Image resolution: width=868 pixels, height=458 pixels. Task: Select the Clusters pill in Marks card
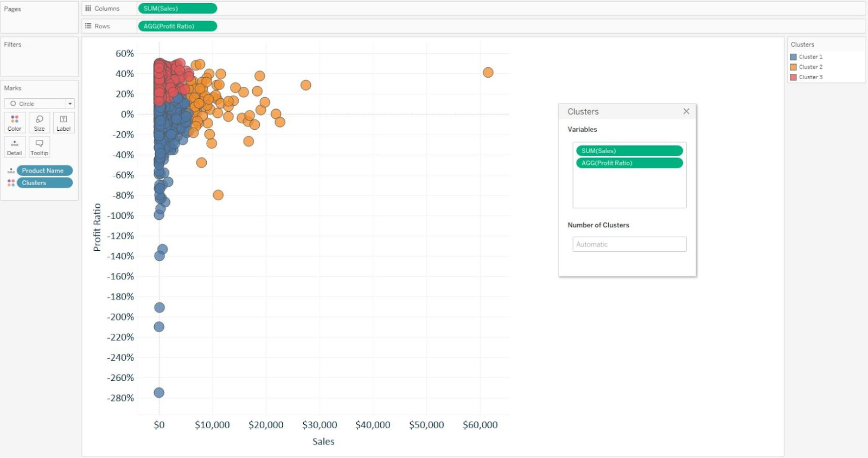[44, 183]
